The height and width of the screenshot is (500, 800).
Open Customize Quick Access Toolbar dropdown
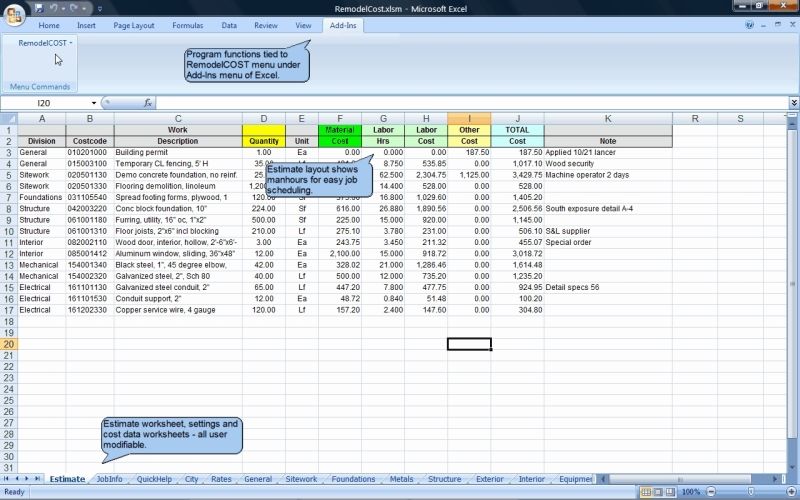coord(99,9)
